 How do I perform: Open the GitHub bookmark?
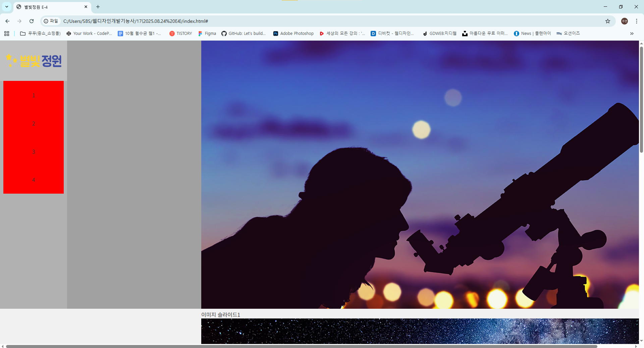(x=244, y=34)
